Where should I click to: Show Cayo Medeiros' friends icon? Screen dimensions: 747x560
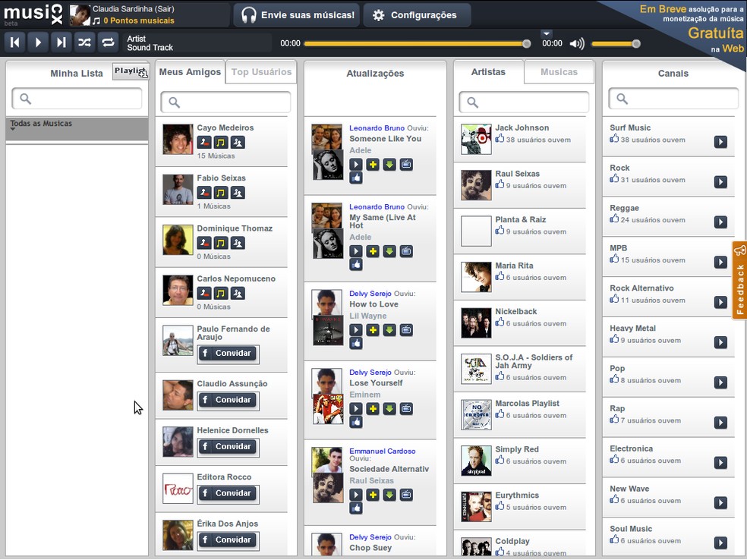[238, 142]
